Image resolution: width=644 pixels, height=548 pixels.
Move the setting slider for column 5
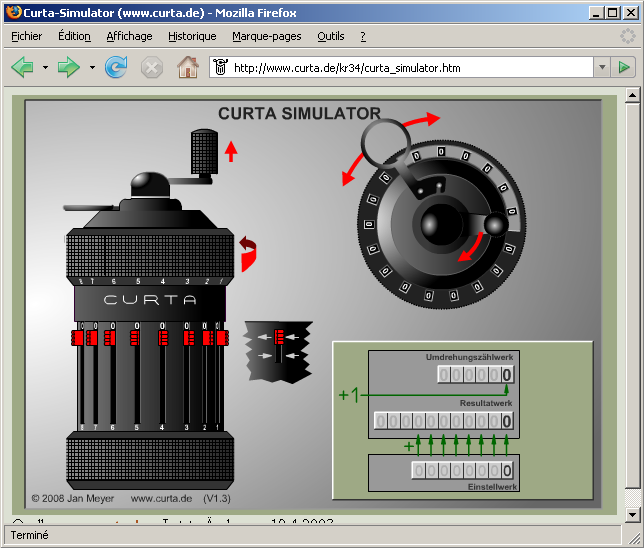(x=135, y=338)
